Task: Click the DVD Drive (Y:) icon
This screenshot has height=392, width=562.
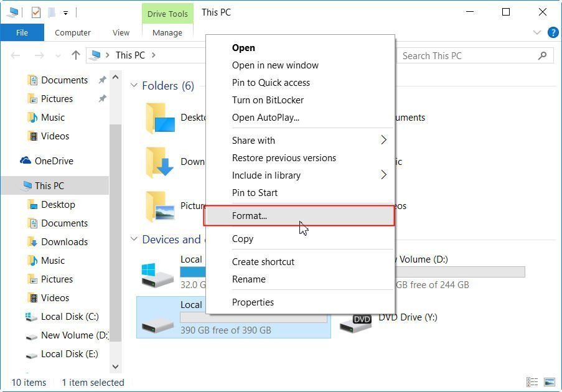Action: [x=355, y=322]
